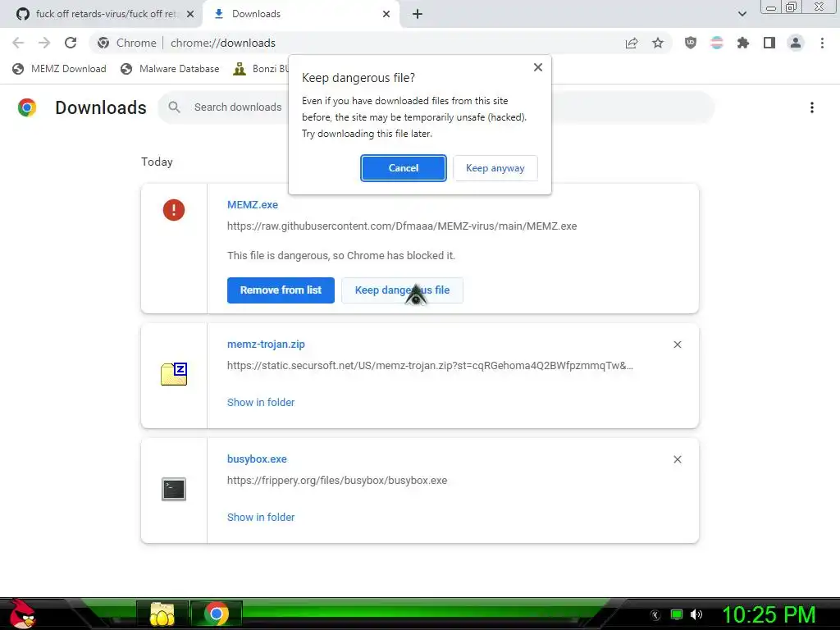
Task: Show busybox.exe in folder
Action: pyautogui.click(x=261, y=517)
